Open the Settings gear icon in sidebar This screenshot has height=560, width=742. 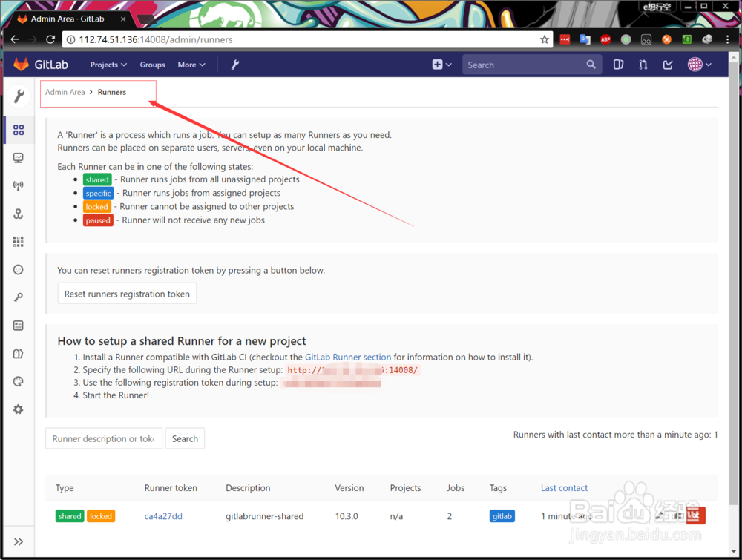click(x=19, y=409)
